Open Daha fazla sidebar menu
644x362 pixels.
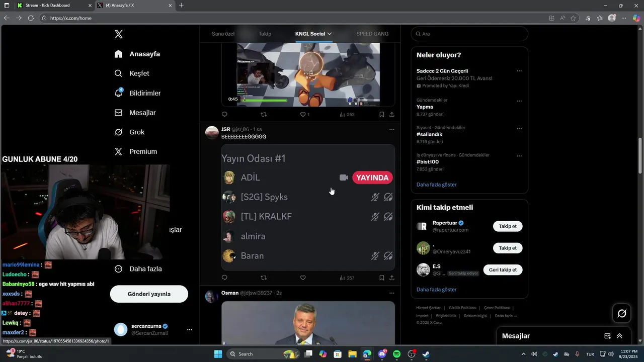point(138,269)
